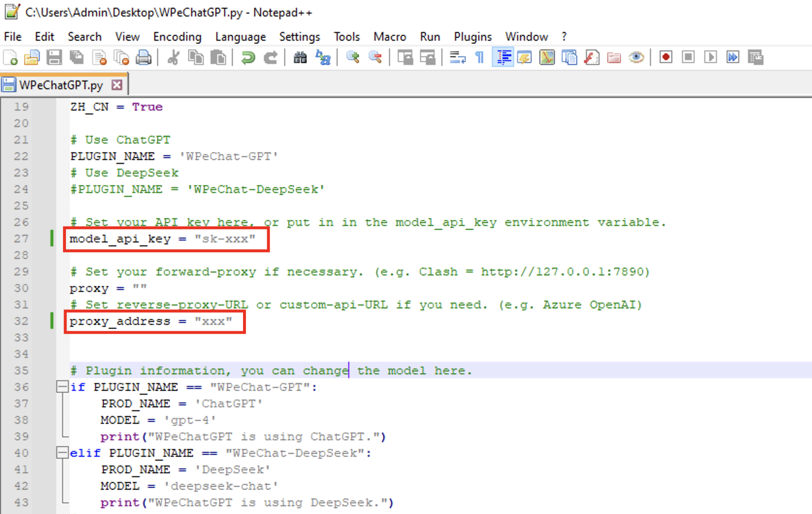Open the user defined language dialog icon

coord(524,57)
